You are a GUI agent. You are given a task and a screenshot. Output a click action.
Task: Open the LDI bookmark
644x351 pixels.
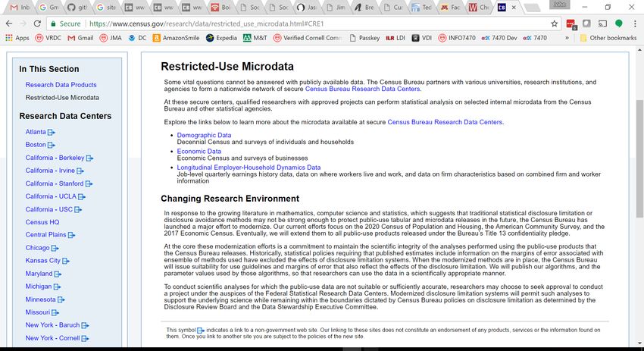[395, 38]
